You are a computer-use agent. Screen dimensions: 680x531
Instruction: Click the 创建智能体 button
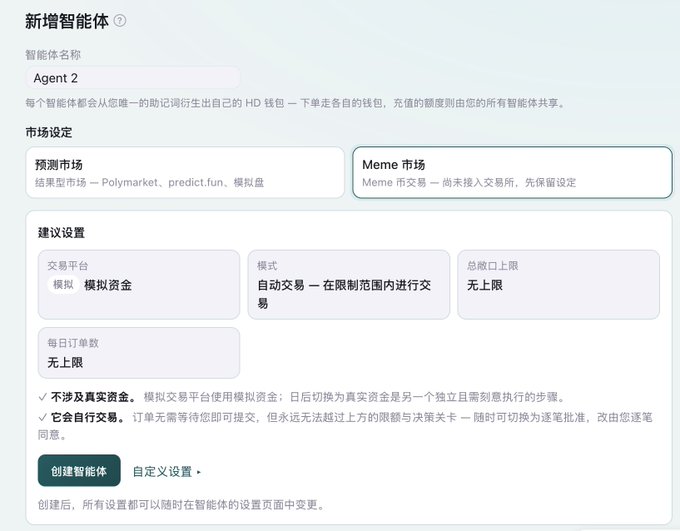click(79, 471)
